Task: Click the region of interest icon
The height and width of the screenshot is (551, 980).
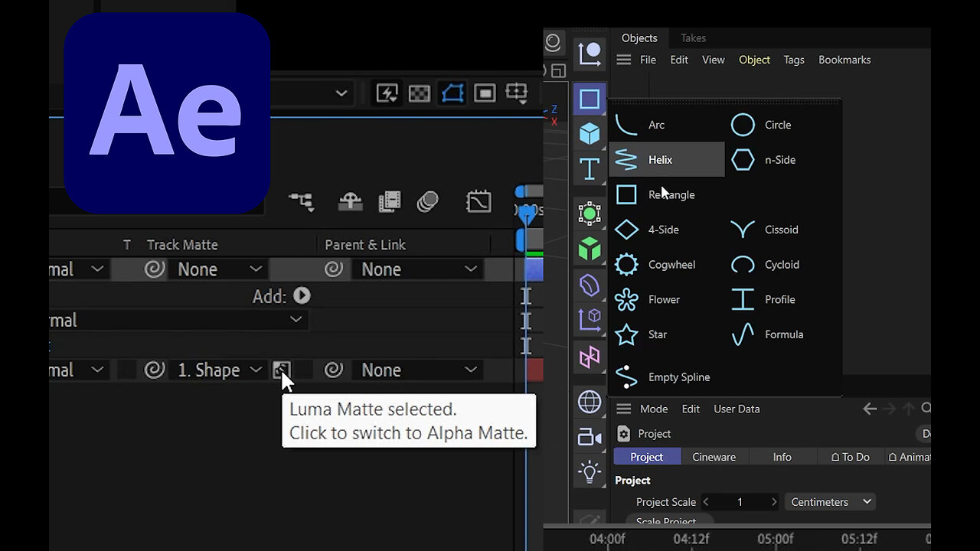Action: click(485, 93)
